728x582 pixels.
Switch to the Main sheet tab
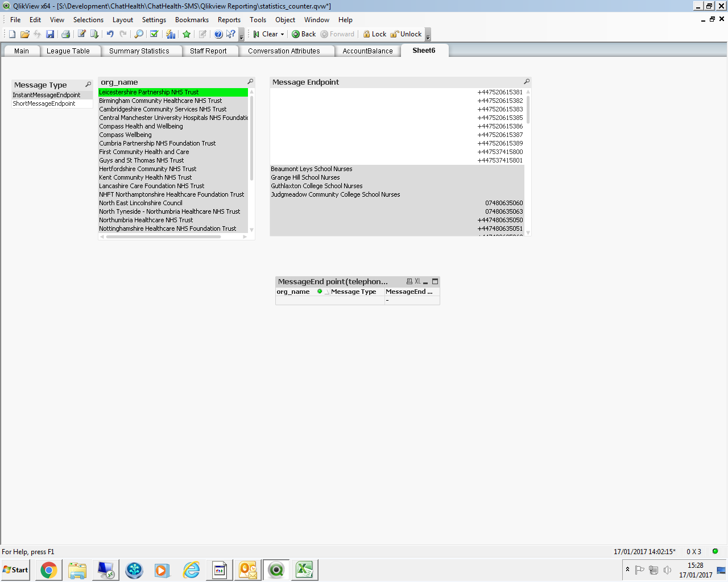point(22,51)
